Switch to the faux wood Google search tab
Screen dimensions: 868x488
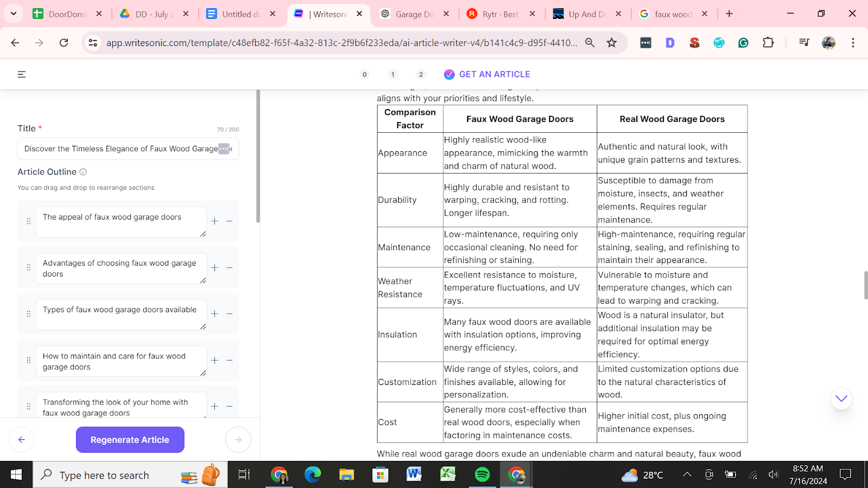pyautogui.click(x=673, y=14)
